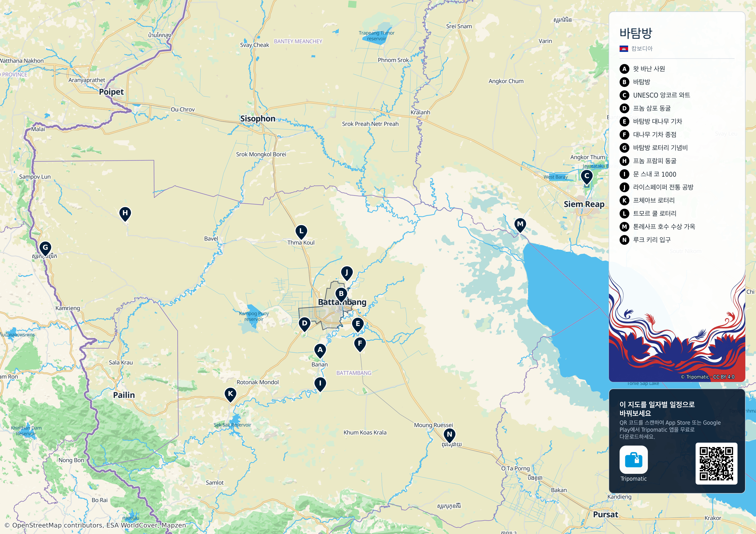
Task: Select legend entry K 프체아브 로터리
Action: (647, 200)
